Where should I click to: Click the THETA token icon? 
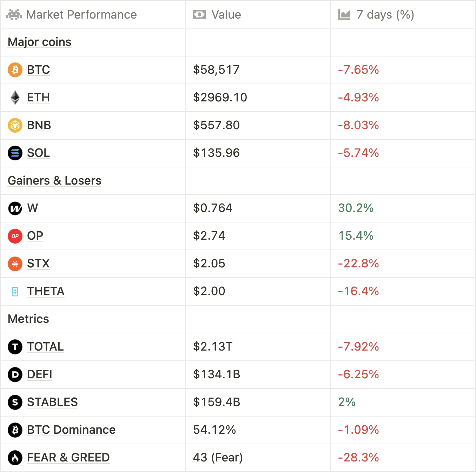click(x=15, y=291)
